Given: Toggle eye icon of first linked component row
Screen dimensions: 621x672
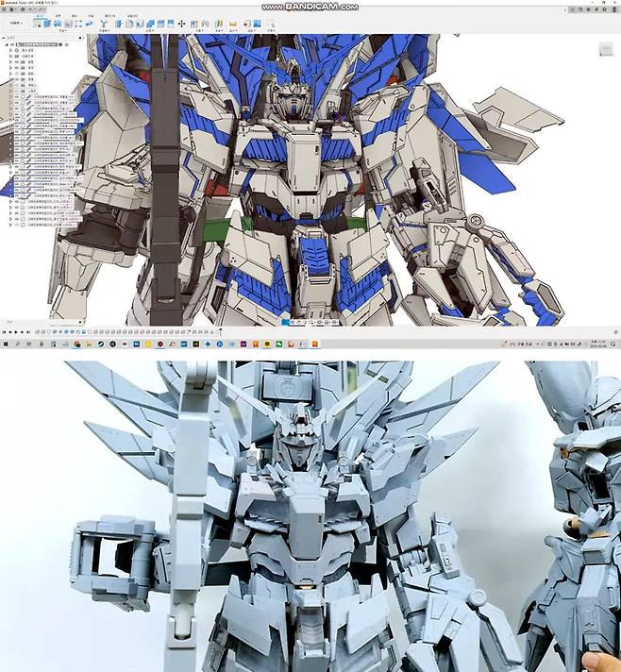Looking at the screenshot, I should coord(17,97).
